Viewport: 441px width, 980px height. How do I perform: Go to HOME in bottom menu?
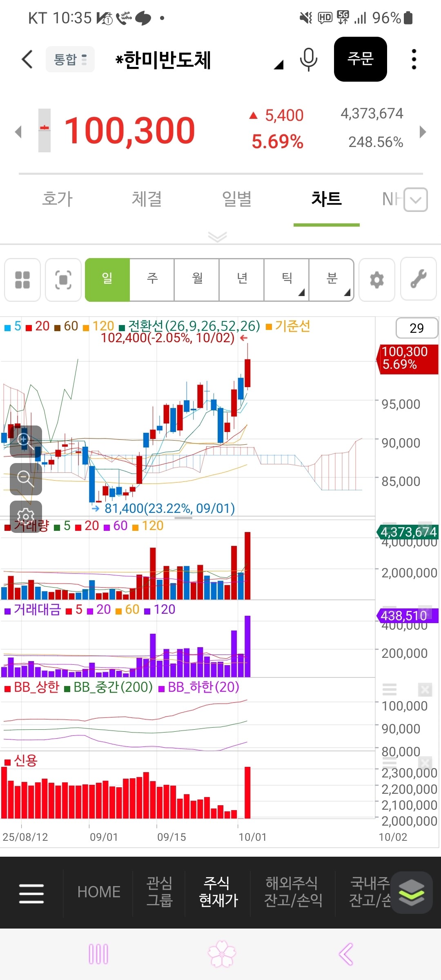pos(99,892)
